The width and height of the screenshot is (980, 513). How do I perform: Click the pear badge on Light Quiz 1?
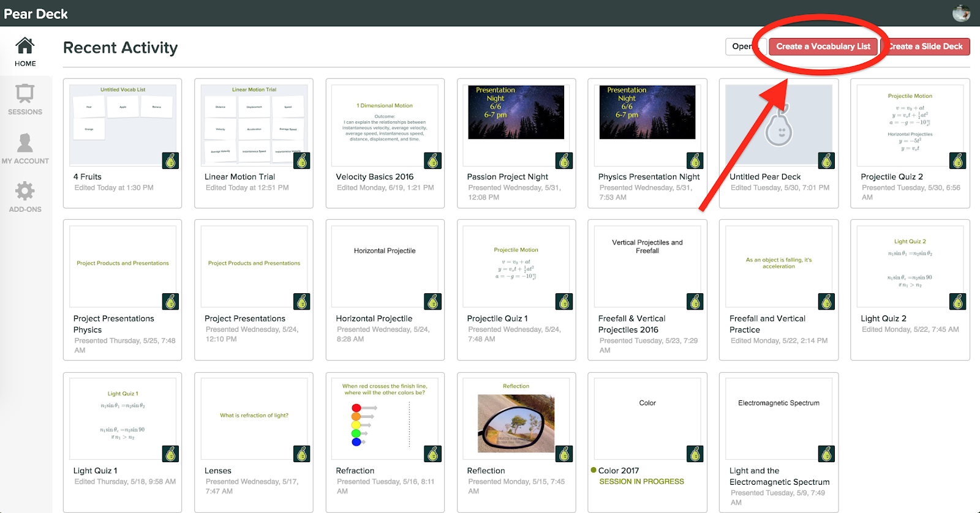click(171, 454)
